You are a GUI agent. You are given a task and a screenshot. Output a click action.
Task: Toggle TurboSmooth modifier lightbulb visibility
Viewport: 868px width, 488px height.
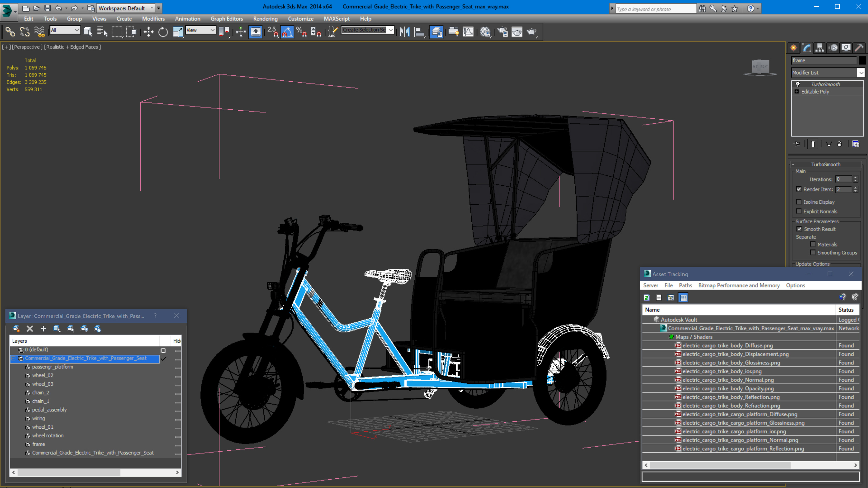pyautogui.click(x=797, y=84)
